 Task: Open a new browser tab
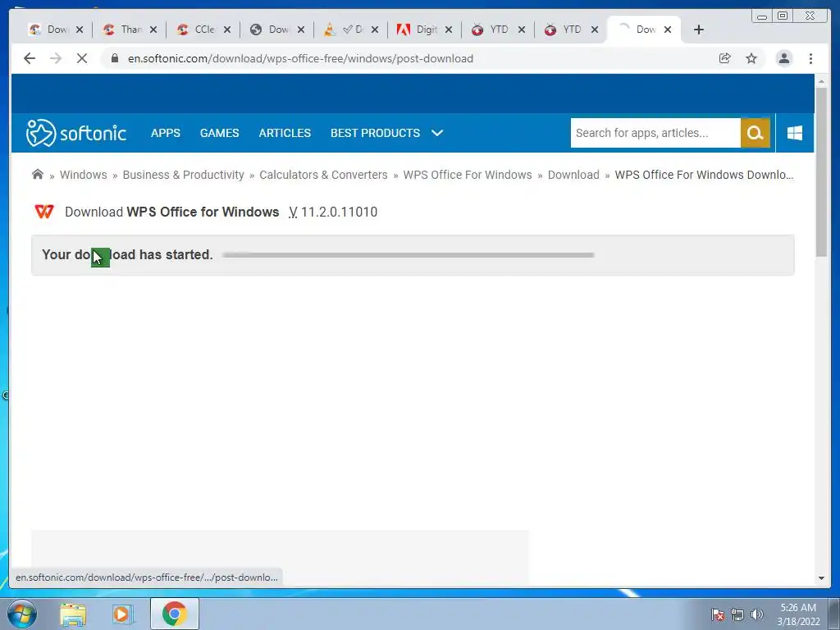pos(699,30)
